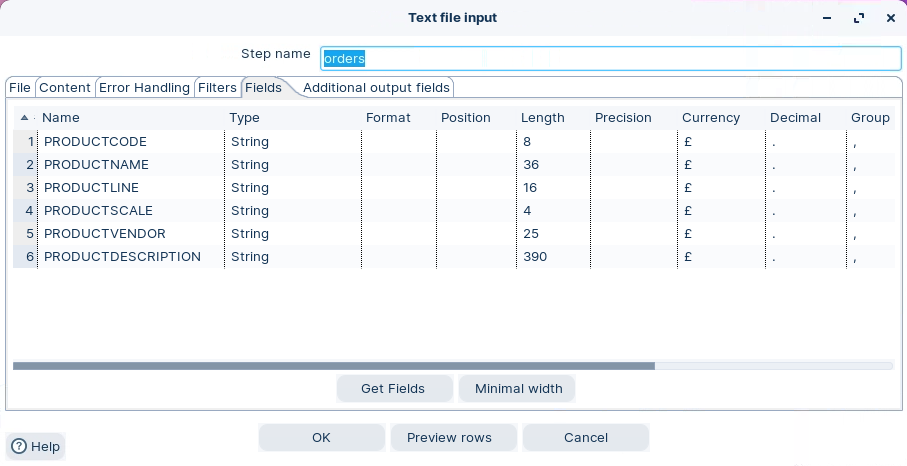Select row number 6 header
The width and height of the screenshot is (907, 466).
(25, 257)
